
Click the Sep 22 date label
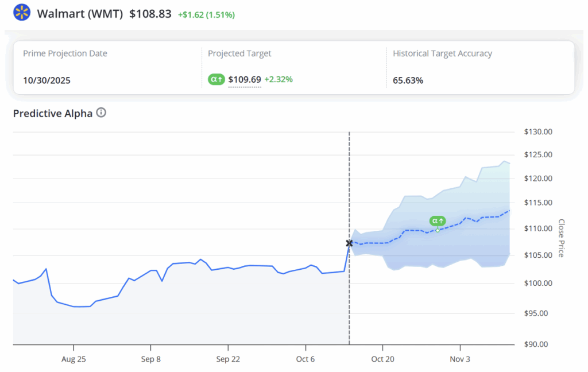(228, 359)
